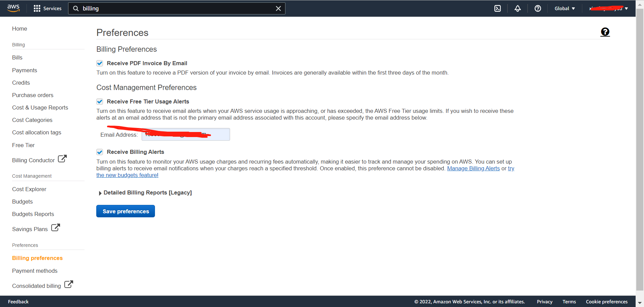The width and height of the screenshot is (644, 307).
Task: Open Payment methods page
Action: coord(35,271)
